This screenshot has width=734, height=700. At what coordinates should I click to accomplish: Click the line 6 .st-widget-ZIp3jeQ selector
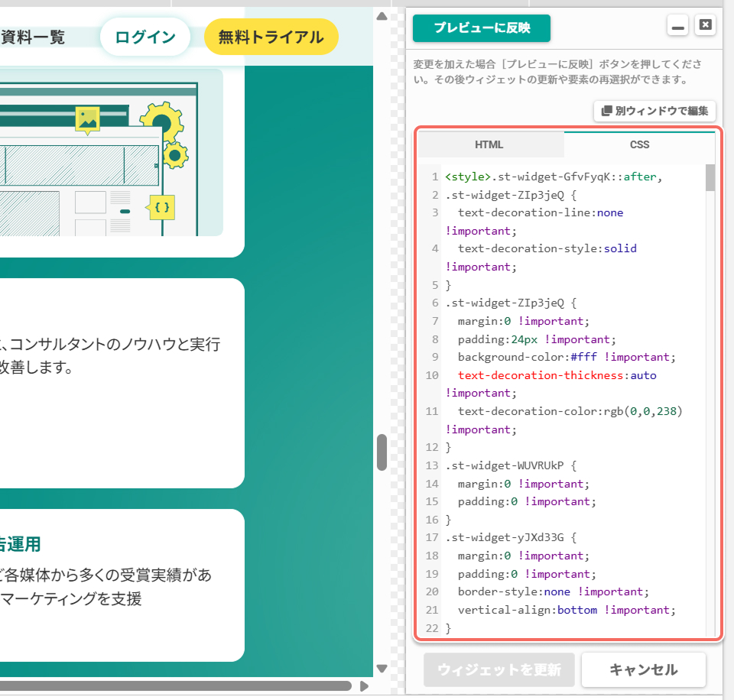click(x=511, y=303)
